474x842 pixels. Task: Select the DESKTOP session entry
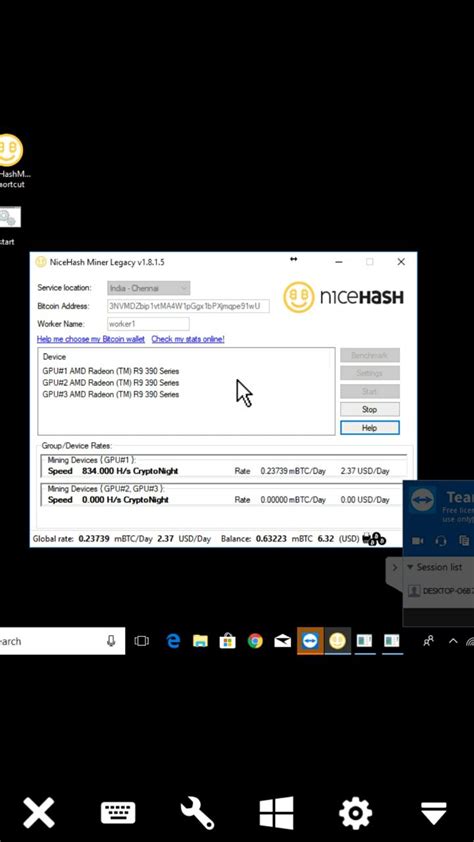[x=441, y=591]
